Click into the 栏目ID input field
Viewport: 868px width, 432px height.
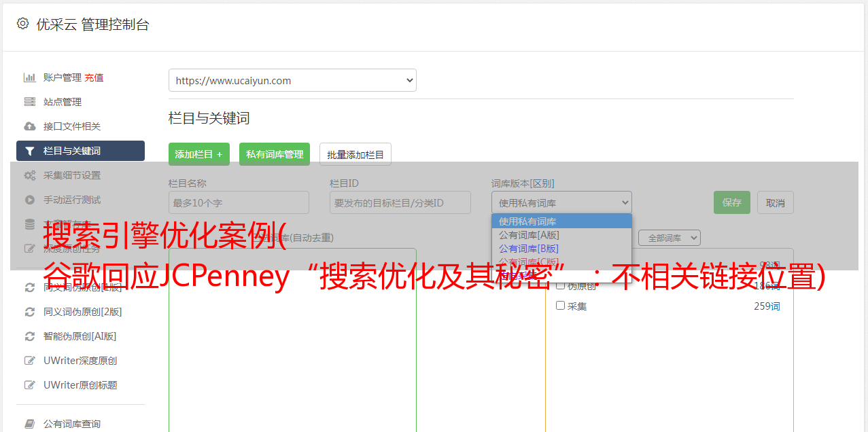(x=400, y=202)
